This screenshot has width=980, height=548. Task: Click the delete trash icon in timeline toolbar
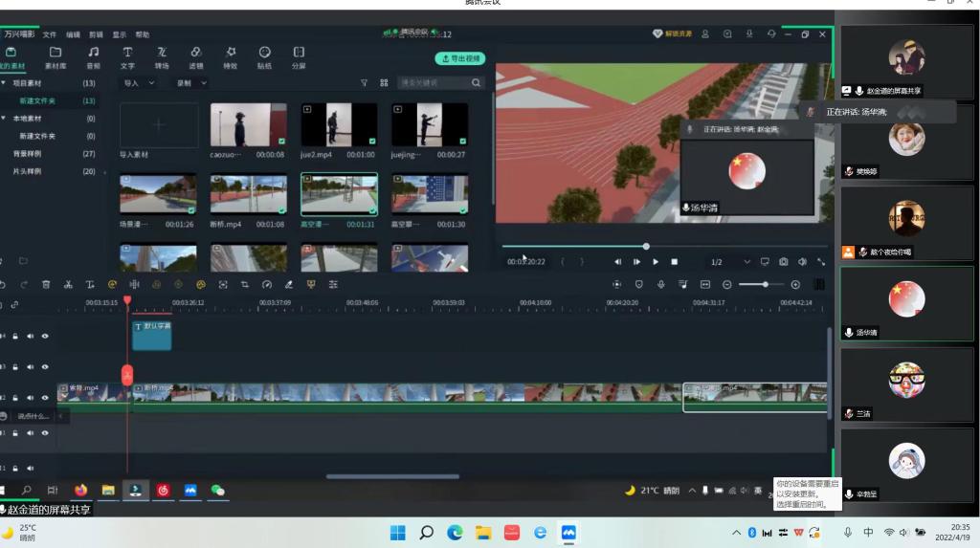46,284
